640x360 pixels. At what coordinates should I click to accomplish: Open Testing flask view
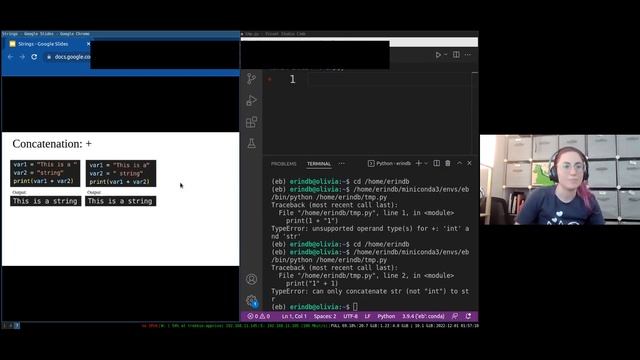251,143
